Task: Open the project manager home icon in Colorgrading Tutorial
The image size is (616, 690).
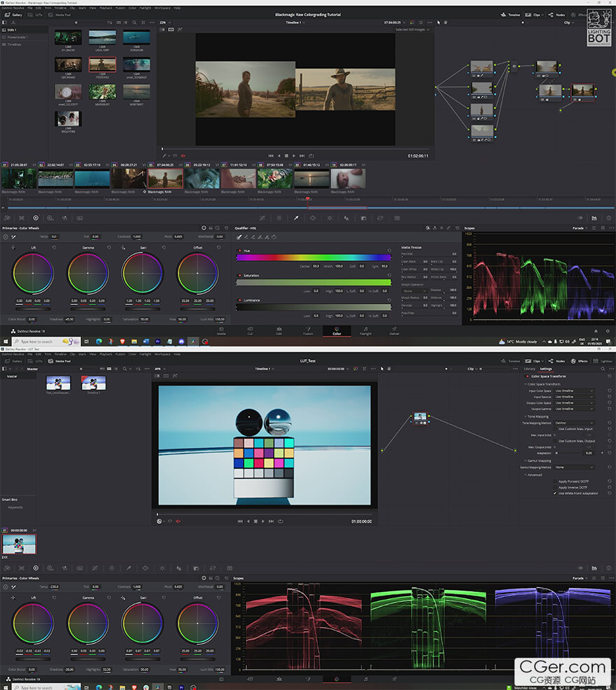Action: (596, 331)
